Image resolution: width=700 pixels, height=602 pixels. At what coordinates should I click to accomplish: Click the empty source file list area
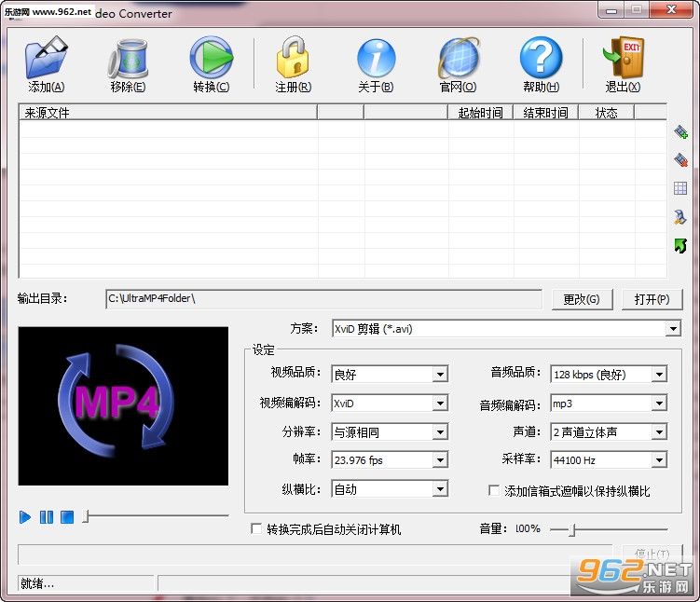coord(343,198)
